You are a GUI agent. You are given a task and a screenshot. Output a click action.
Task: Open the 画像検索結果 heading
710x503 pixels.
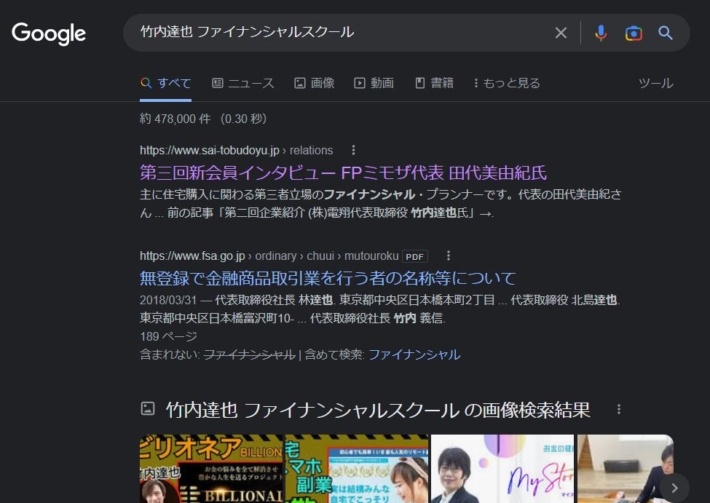[x=378, y=410]
